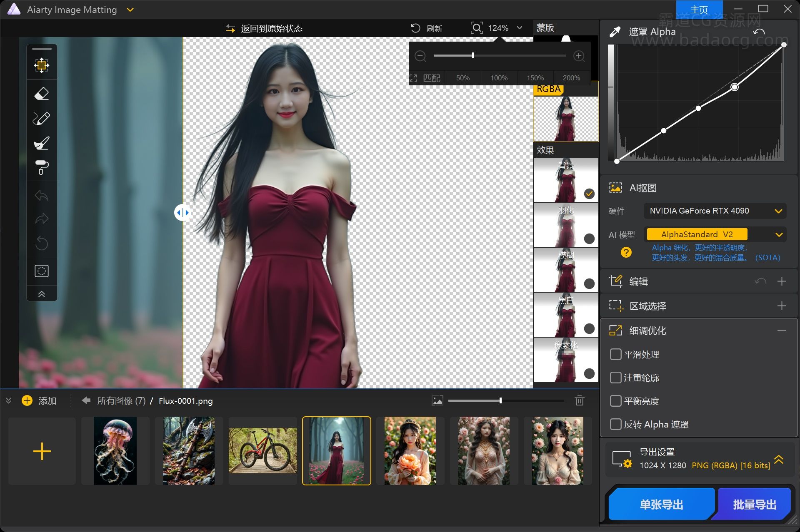Click the export settings gear icon
This screenshot has height=532, width=800.
point(622,459)
